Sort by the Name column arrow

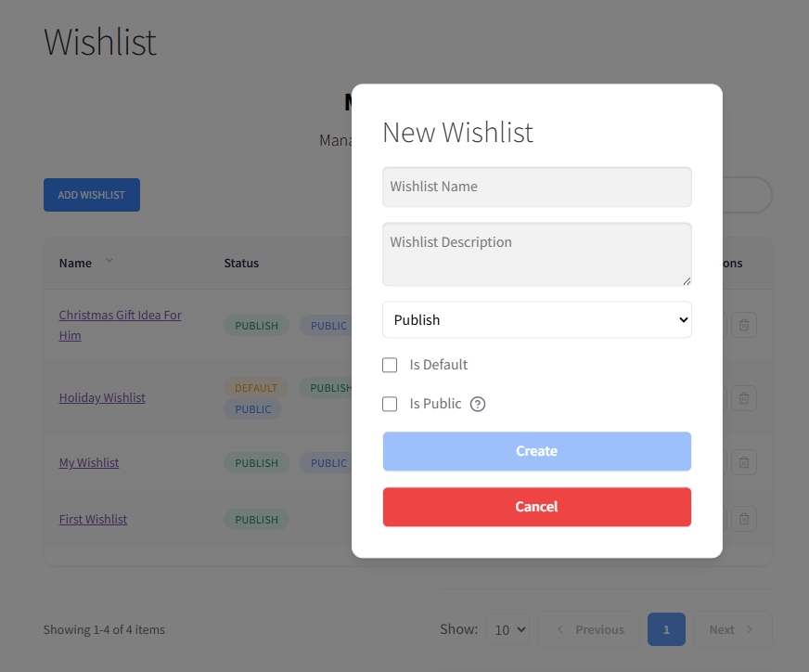[x=109, y=262]
